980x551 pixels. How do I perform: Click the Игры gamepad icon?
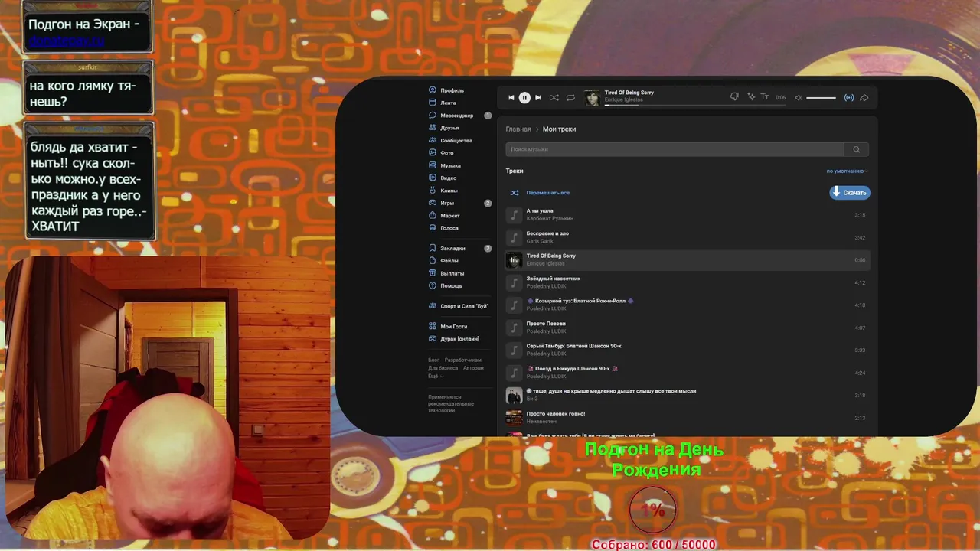pyautogui.click(x=433, y=203)
